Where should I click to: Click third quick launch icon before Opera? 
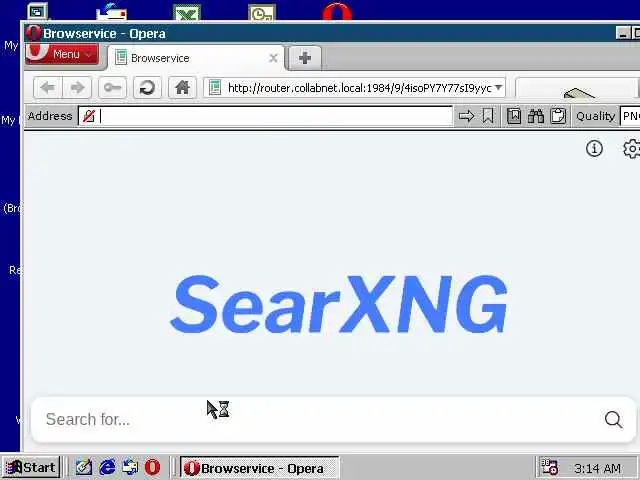tap(130, 467)
